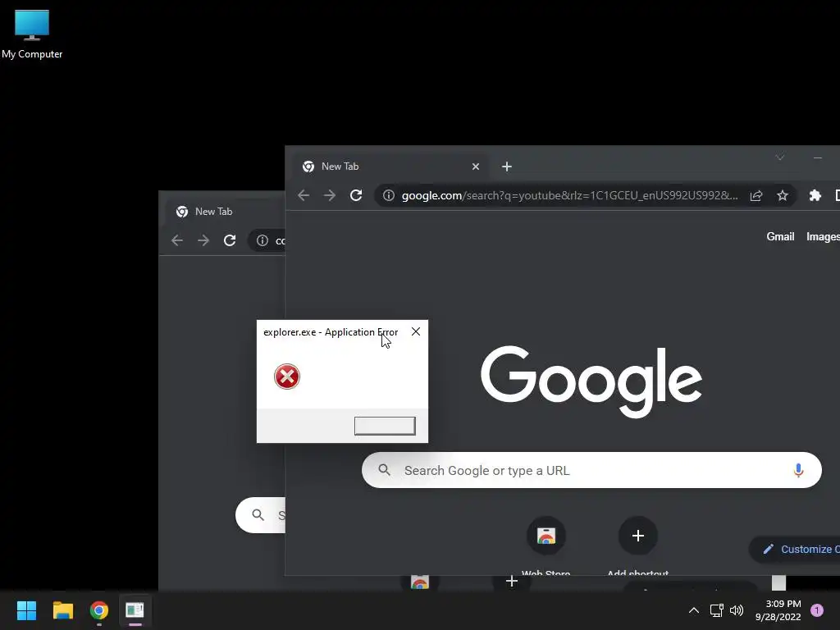Click the magnifier icon in the Google search box
Viewport: 840px width, 630px height.
point(384,470)
